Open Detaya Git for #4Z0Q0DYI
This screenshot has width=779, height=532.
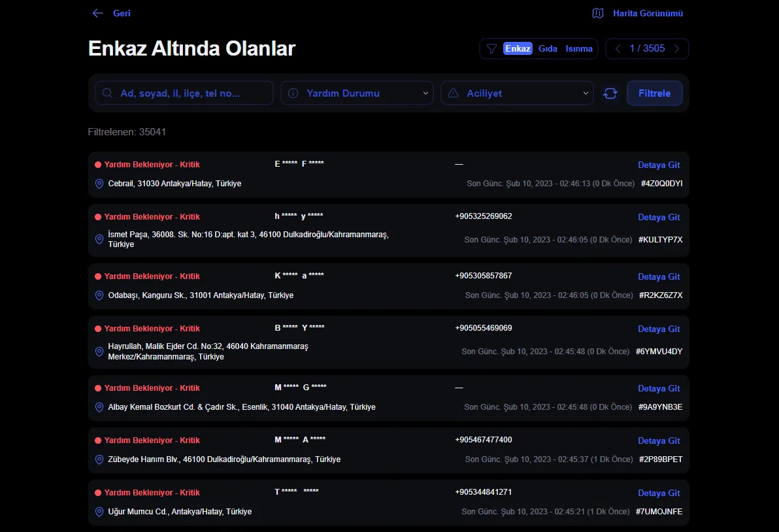point(659,165)
